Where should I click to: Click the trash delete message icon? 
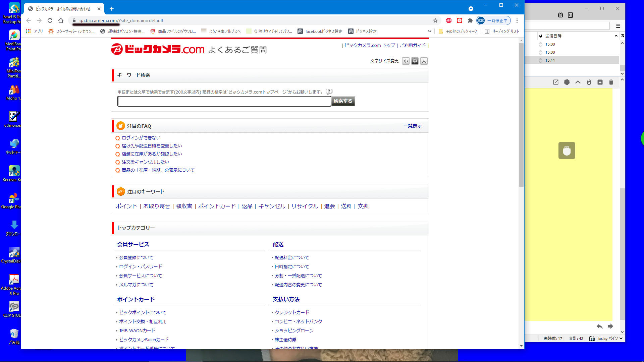[611, 82]
